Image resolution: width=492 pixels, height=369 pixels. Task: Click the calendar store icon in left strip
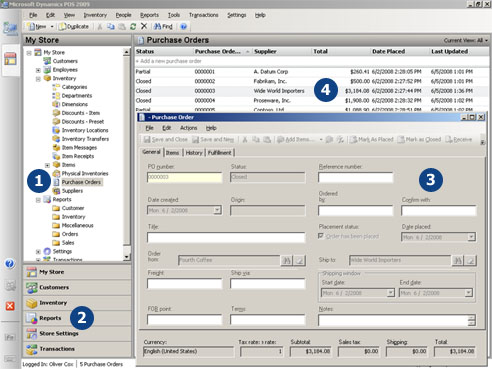10,59
